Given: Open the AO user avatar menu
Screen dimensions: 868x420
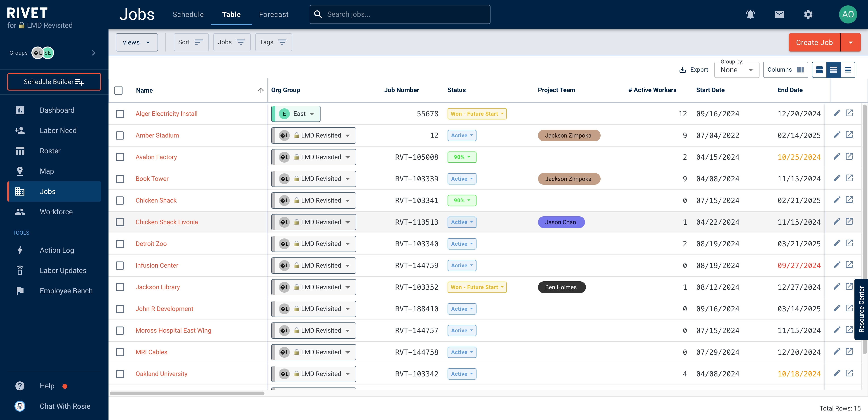Looking at the screenshot, I should point(848,14).
